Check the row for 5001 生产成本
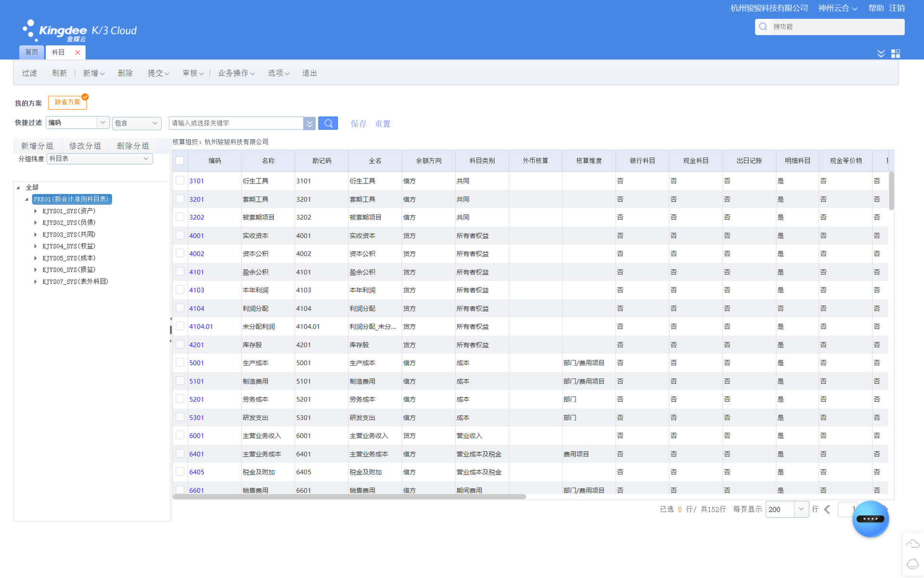This screenshot has height=578, width=924. [x=180, y=363]
